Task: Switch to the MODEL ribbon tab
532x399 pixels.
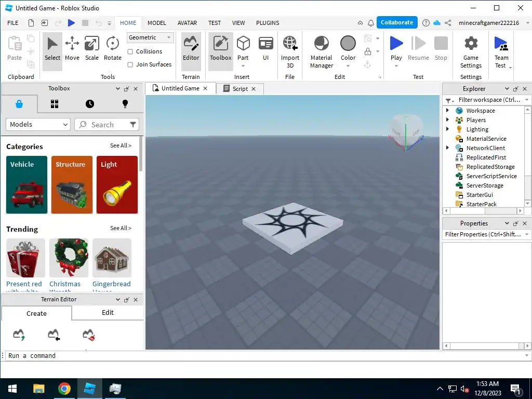Action: point(157,23)
